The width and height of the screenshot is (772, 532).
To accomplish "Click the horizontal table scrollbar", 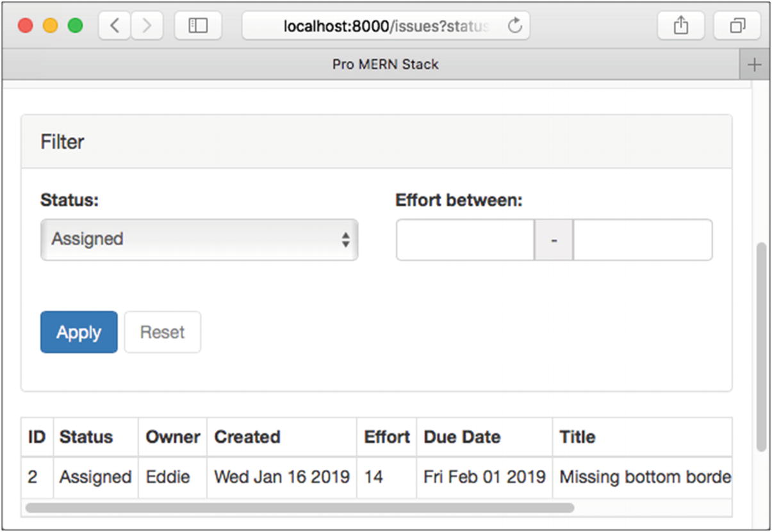I will 299,508.
